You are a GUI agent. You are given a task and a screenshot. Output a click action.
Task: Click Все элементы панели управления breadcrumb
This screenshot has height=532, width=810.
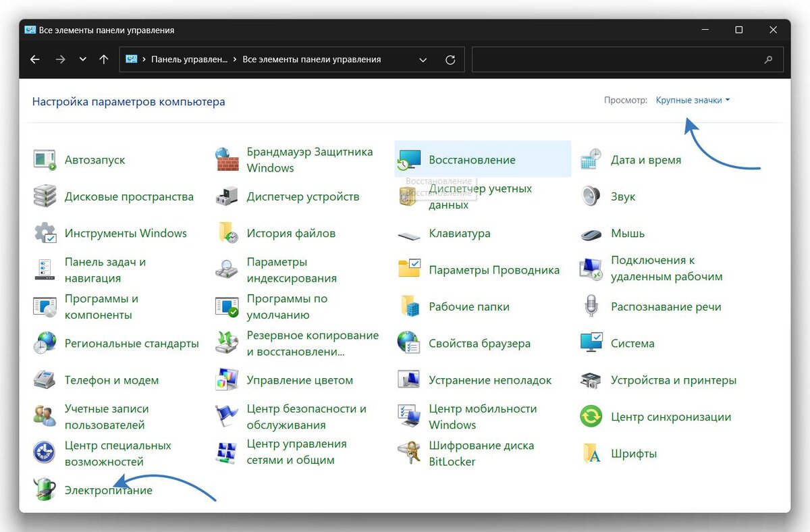click(x=312, y=59)
